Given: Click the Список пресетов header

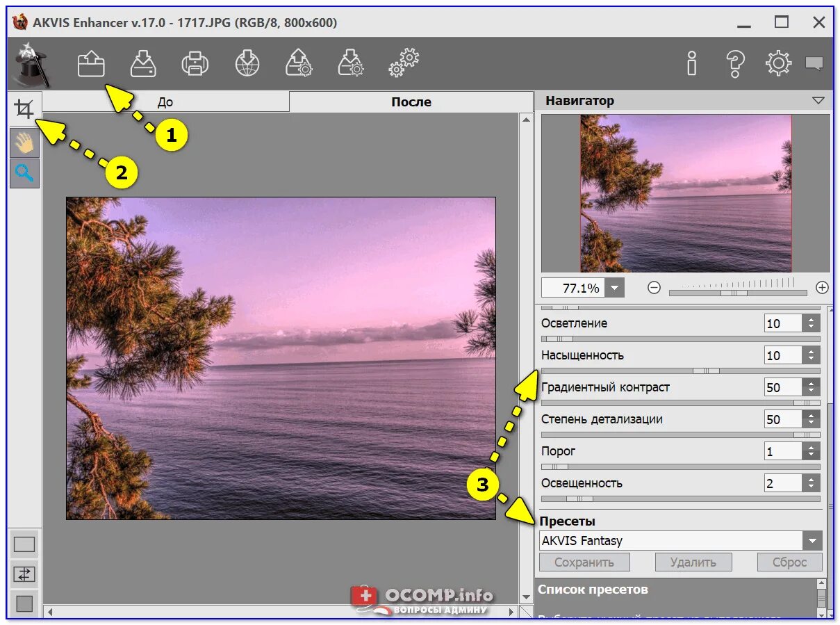Looking at the screenshot, I should (593, 590).
